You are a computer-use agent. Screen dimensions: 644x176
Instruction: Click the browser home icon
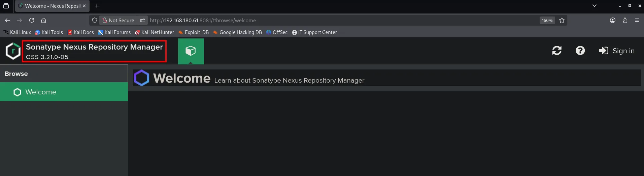[43, 20]
